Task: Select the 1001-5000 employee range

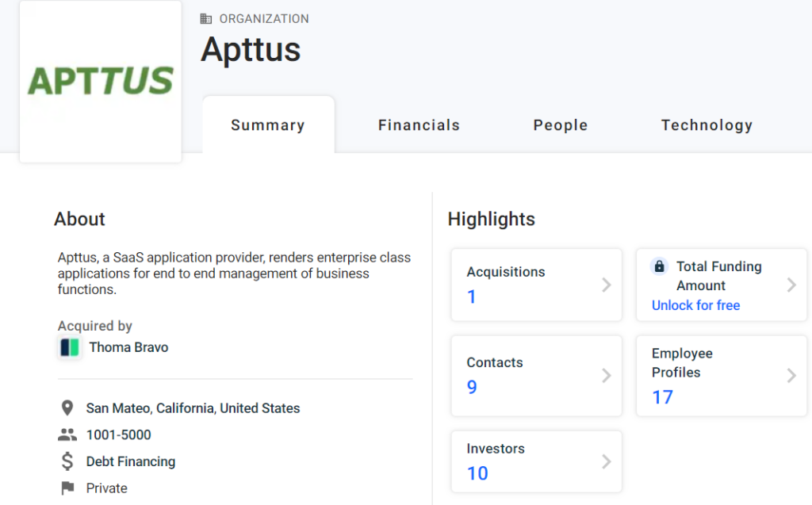Action: tap(119, 434)
